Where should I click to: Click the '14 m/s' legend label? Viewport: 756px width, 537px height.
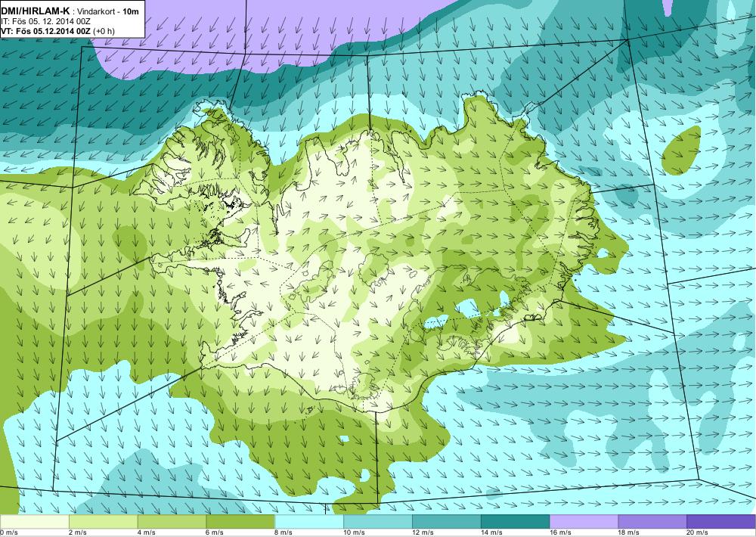tap(492, 532)
